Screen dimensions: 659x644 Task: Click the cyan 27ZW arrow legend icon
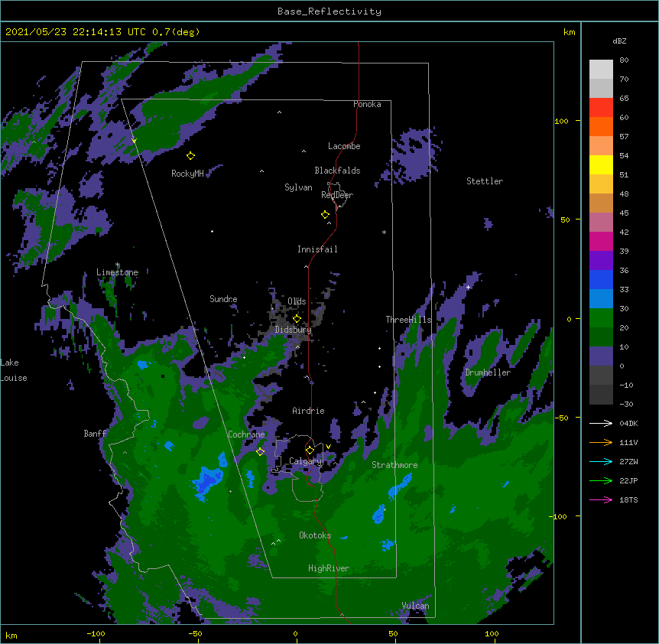(x=601, y=461)
